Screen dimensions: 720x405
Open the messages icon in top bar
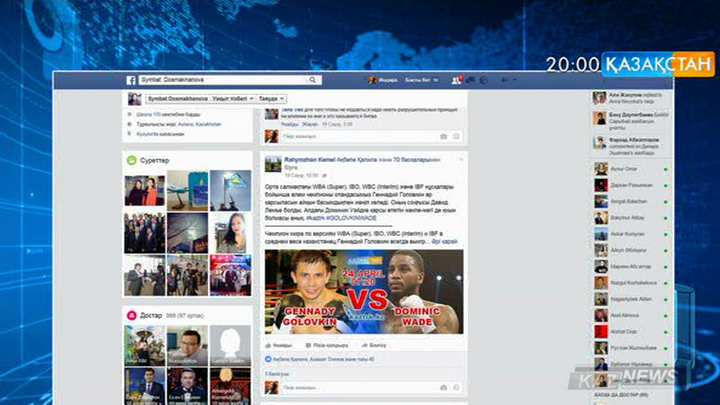468,80
